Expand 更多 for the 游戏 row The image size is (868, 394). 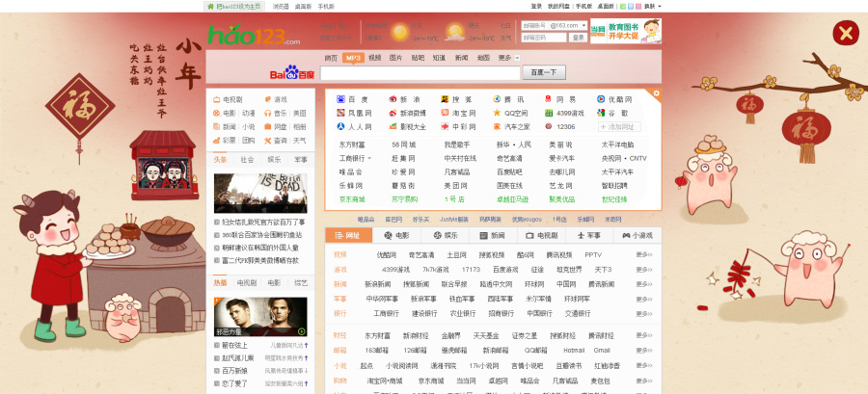[644, 270]
